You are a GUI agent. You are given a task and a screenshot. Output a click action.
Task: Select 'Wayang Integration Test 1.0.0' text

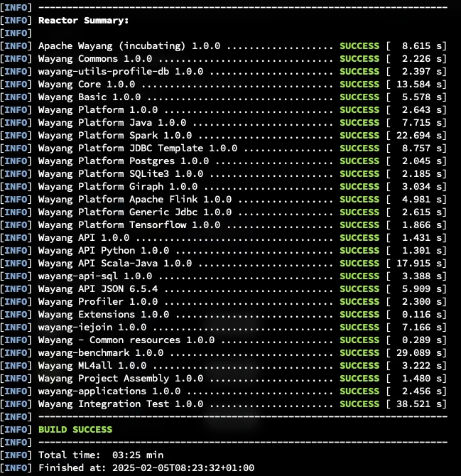(x=121, y=404)
